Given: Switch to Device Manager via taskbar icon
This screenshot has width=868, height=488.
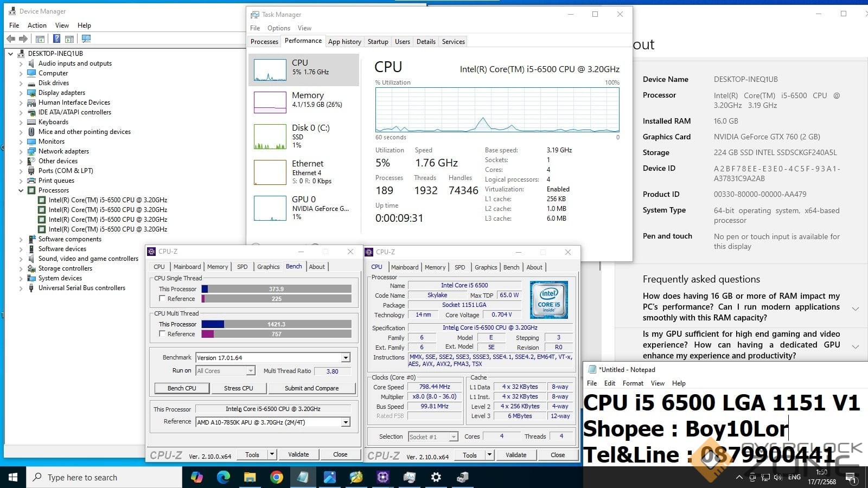Looking at the screenshot, I should click(x=463, y=477).
